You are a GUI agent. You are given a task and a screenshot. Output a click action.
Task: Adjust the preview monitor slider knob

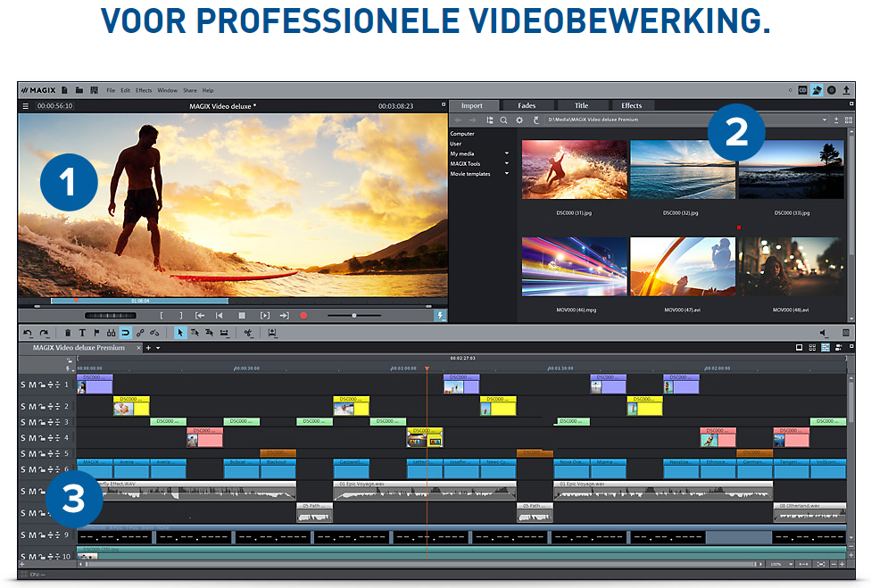point(353,315)
